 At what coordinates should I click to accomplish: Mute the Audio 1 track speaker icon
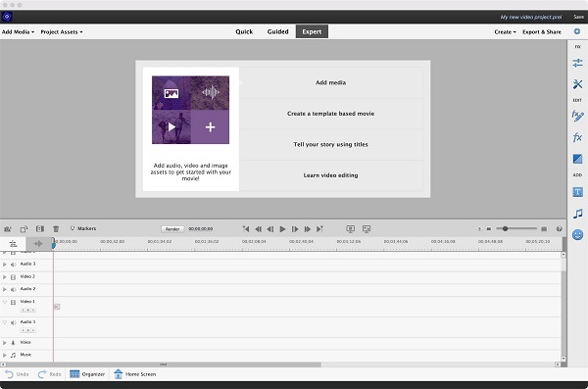[13, 322]
